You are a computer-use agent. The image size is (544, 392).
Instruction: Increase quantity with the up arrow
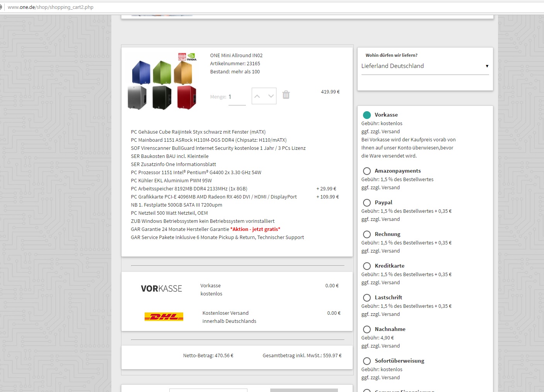point(258,96)
